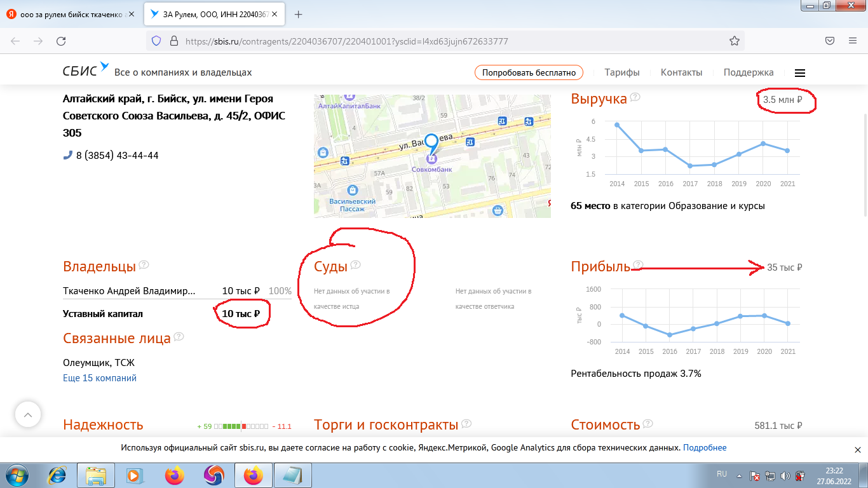Open the Подробнее cookie link
Screen dimensions: 868x488
[705, 448]
